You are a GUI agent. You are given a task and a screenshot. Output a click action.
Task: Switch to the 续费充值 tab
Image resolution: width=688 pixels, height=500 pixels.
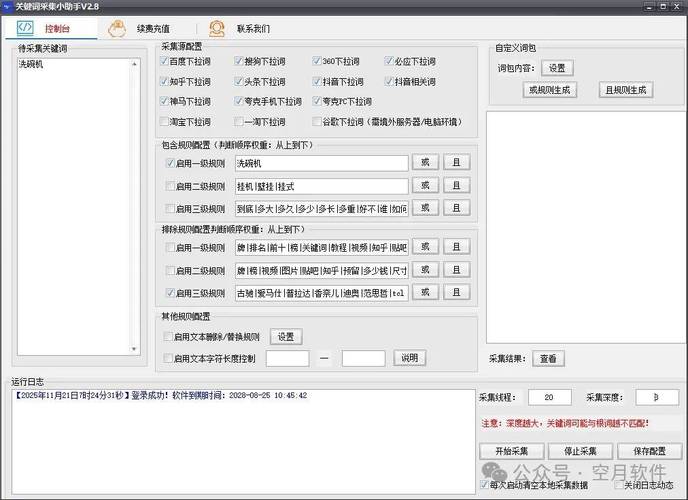[x=153, y=29]
